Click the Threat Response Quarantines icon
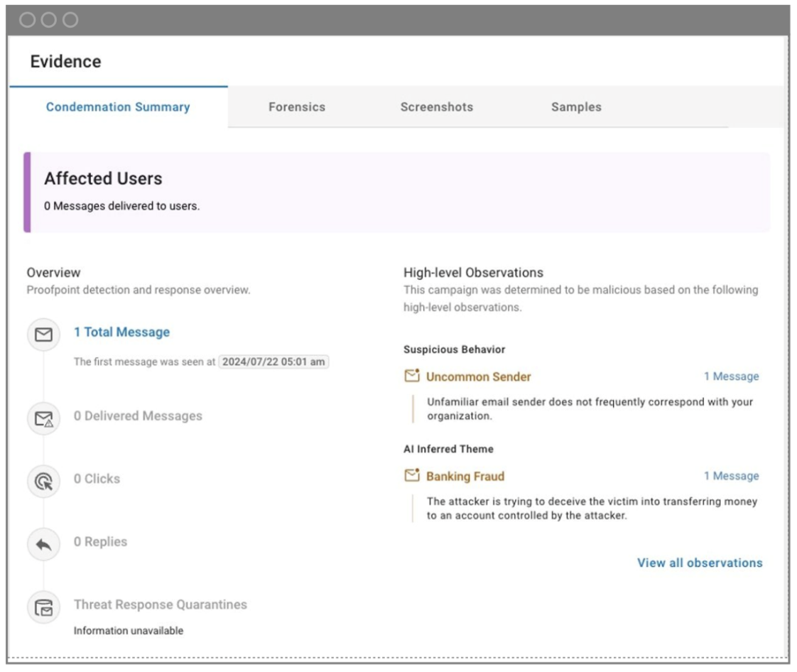Image resolution: width=797 pixels, height=672 pixels. [x=44, y=607]
